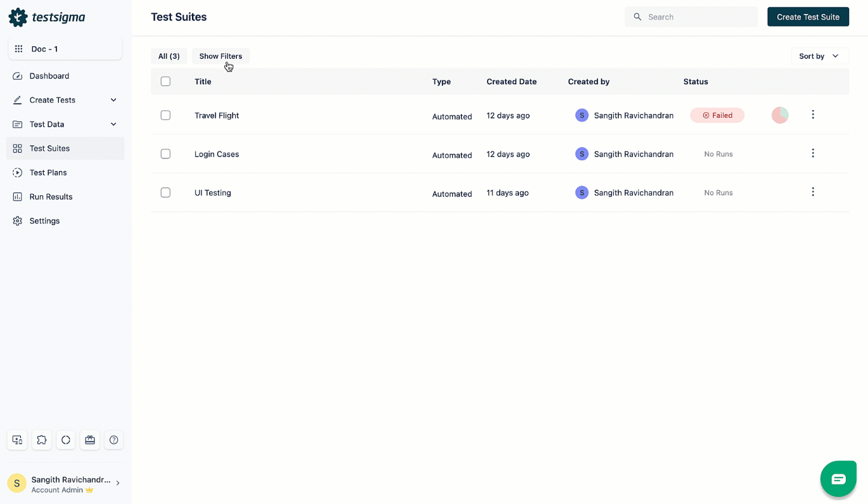Click the Travel Flight result pie chart
Screen dimensions: 868x504
(x=780, y=115)
